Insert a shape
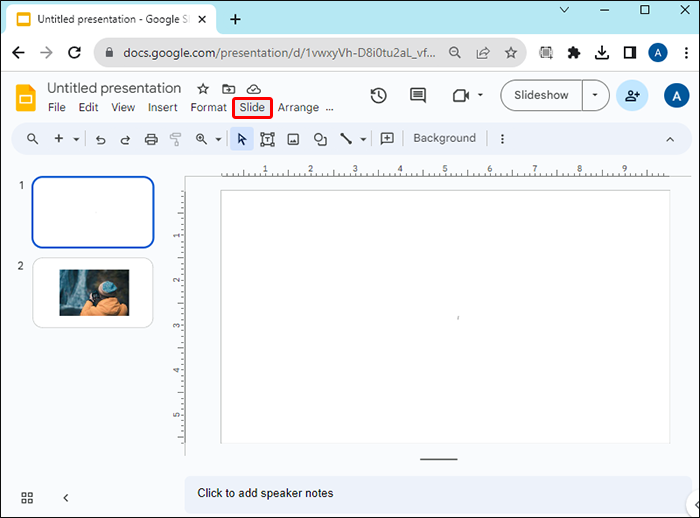Viewport: 700px width, 518px height. [x=320, y=139]
